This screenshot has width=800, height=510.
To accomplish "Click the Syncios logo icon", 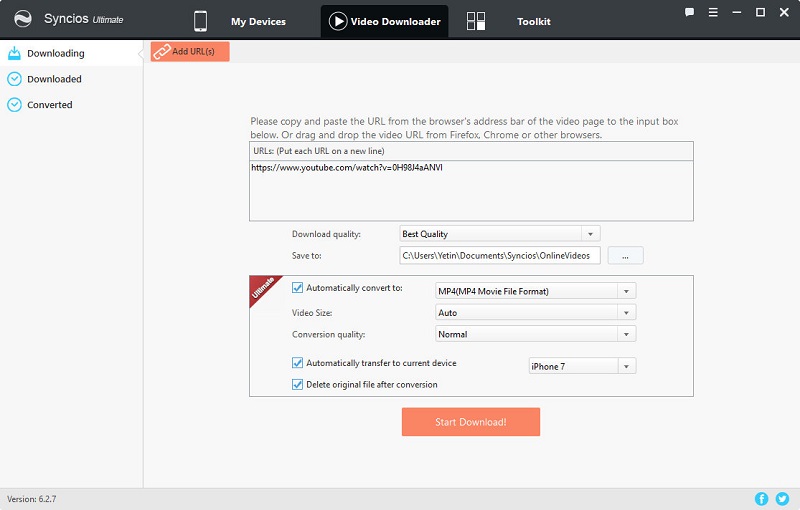I will (23, 19).
